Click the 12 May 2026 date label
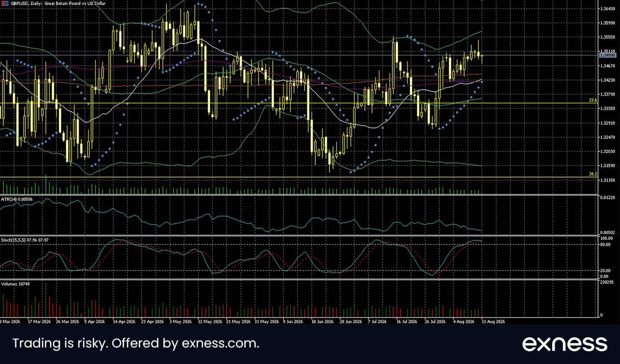Screen dimensions: 620x364 tap(210, 322)
